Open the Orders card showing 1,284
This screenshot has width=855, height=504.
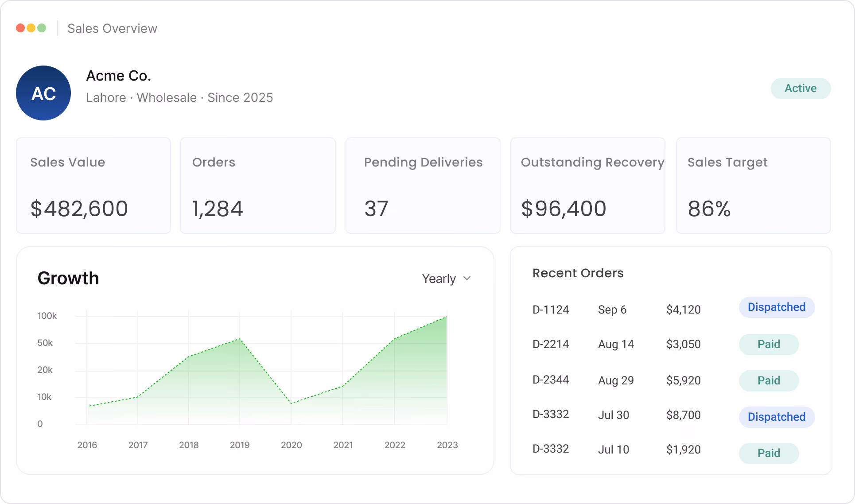(258, 186)
